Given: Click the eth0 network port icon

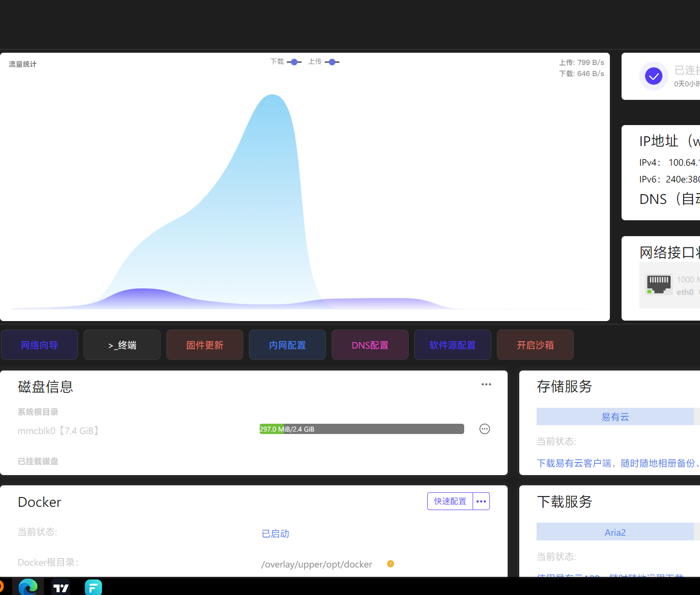Looking at the screenshot, I should [658, 284].
